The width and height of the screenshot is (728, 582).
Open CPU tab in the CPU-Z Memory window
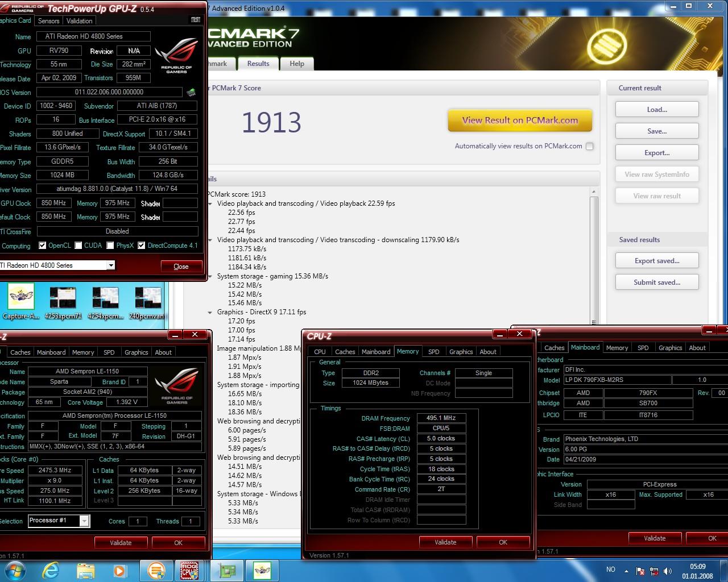[320, 352]
